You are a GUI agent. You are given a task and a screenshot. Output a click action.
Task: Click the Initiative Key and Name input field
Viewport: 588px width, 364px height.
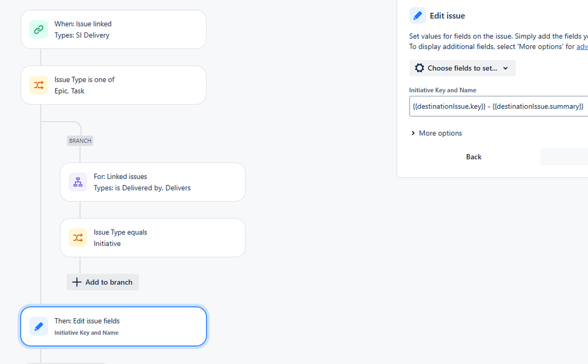pyautogui.click(x=499, y=106)
